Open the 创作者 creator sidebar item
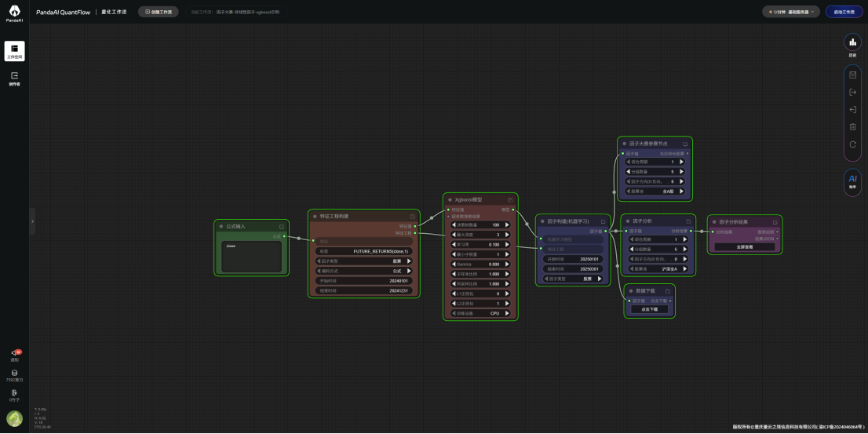Image resolution: width=868 pixels, height=434 pixels. pyautogui.click(x=14, y=78)
